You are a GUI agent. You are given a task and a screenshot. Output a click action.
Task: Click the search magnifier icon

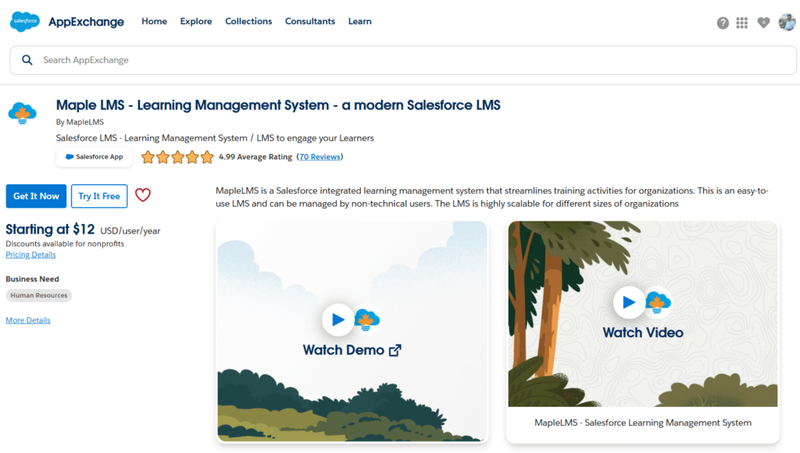click(27, 60)
